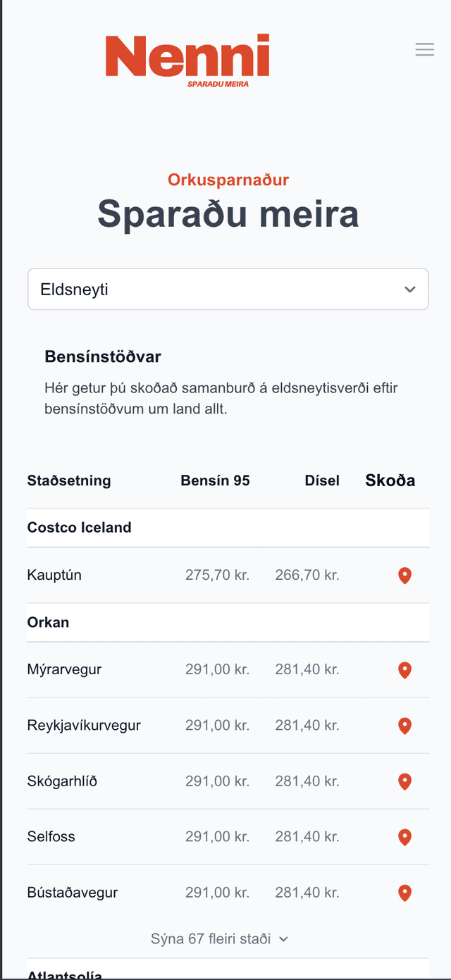The image size is (451, 980).
Task: Click the Dísel column header
Action: coord(322,480)
